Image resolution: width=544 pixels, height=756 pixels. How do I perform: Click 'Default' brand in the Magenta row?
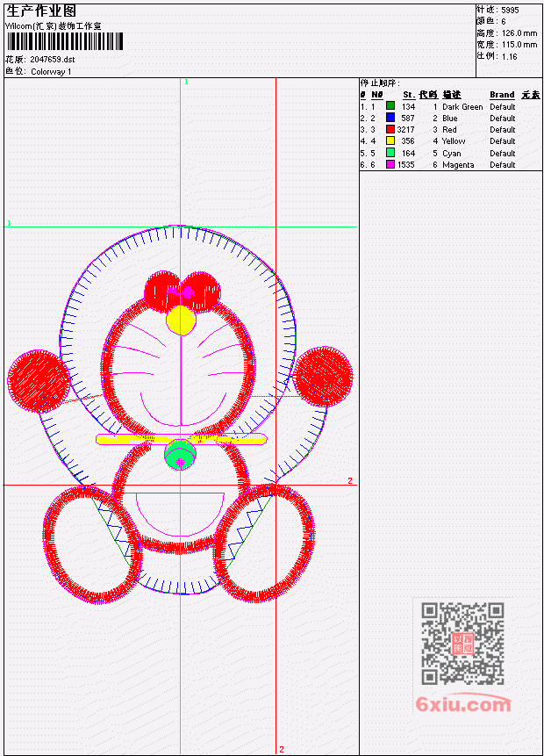tap(502, 165)
